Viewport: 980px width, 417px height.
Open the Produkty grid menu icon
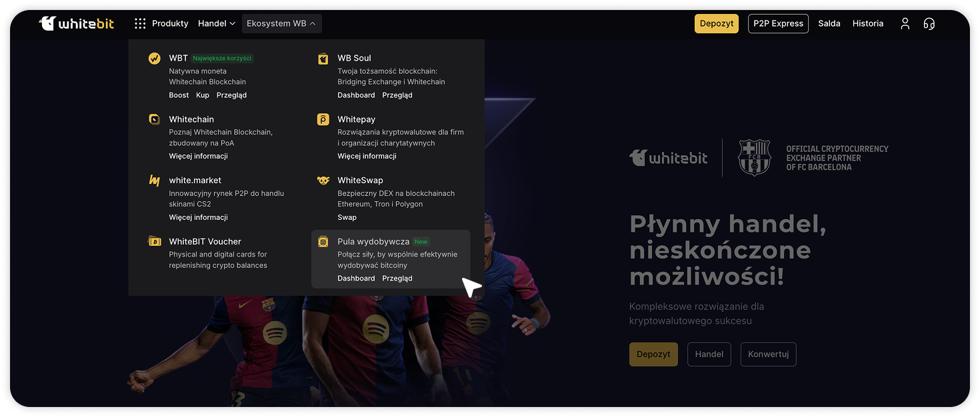coord(140,23)
